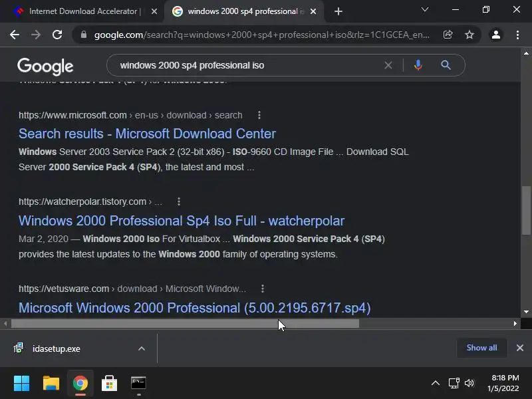Screen dimensions: 532x399
Task: Share this page using the share icon
Action: pos(448,35)
